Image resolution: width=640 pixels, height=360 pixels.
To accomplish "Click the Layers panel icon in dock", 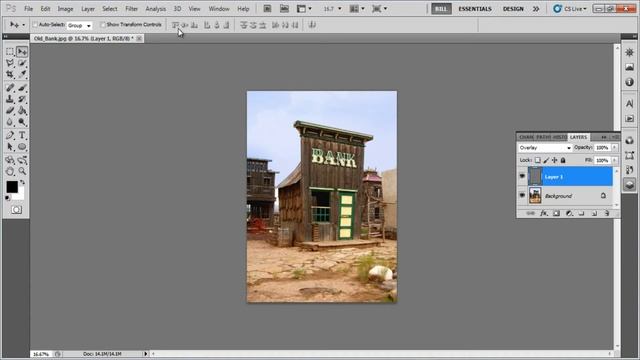I will point(629,184).
